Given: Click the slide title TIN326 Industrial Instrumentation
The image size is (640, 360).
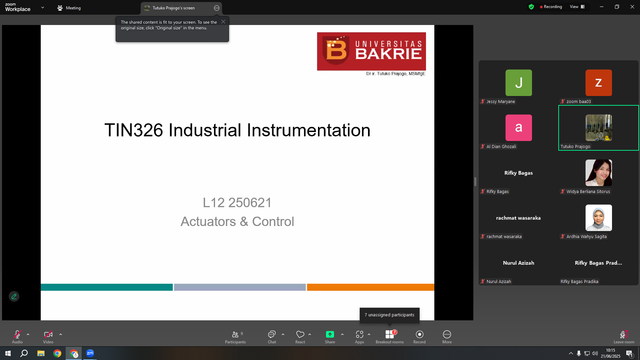Looking at the screenshot, I should pyautogui.click(x=238, y=130).
